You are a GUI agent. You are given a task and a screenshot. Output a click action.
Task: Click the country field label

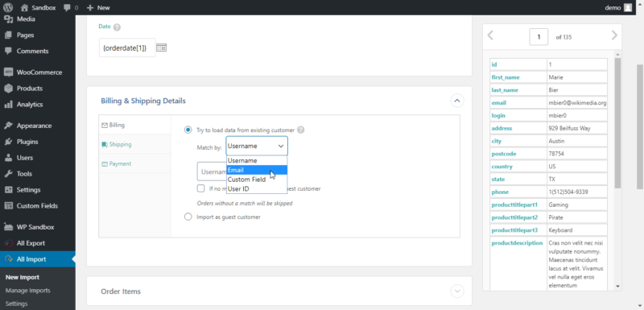(502, 167)
